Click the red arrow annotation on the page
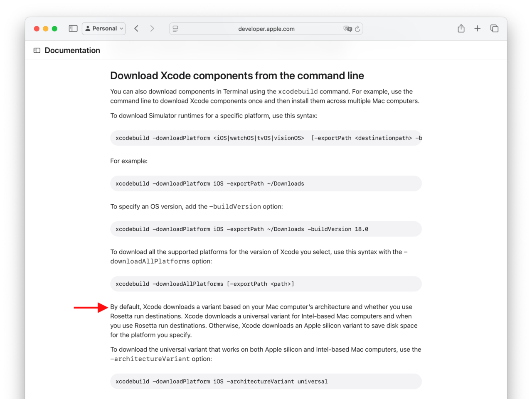Image resolution: width=532 pixels, height=399 pixels. [89, 307]
